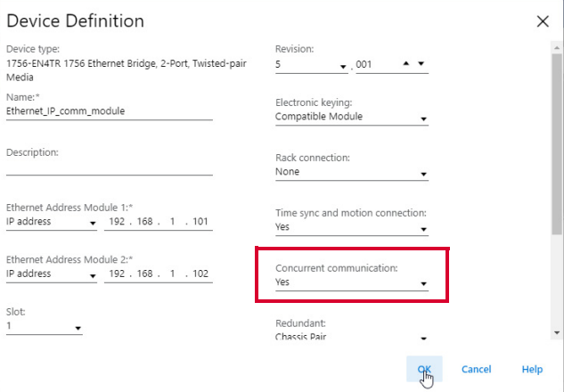Open the Slot number dropdown
This screenshot has width=564, height=392.
click(45, 327)
